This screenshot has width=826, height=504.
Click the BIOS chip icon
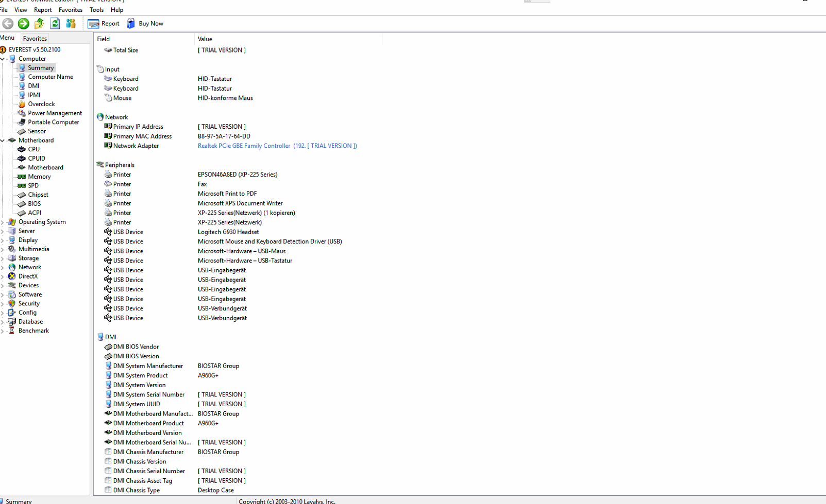coord(22,204)
